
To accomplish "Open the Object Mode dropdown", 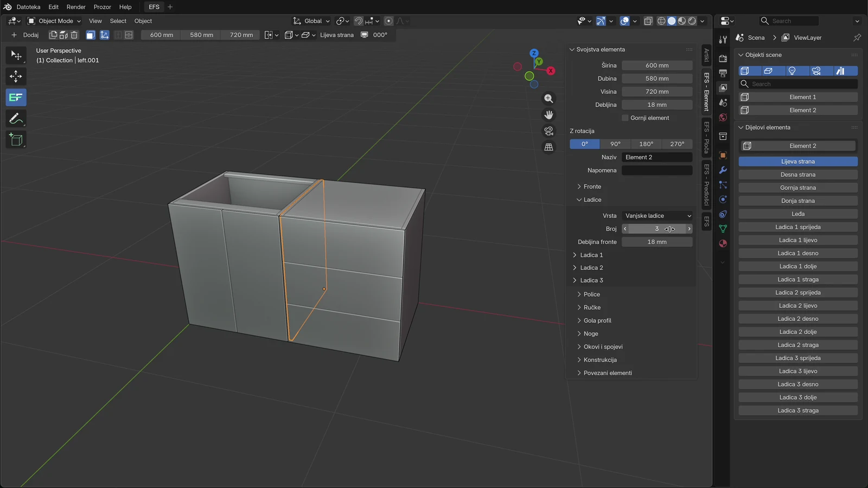I will [x=54, y=21].
